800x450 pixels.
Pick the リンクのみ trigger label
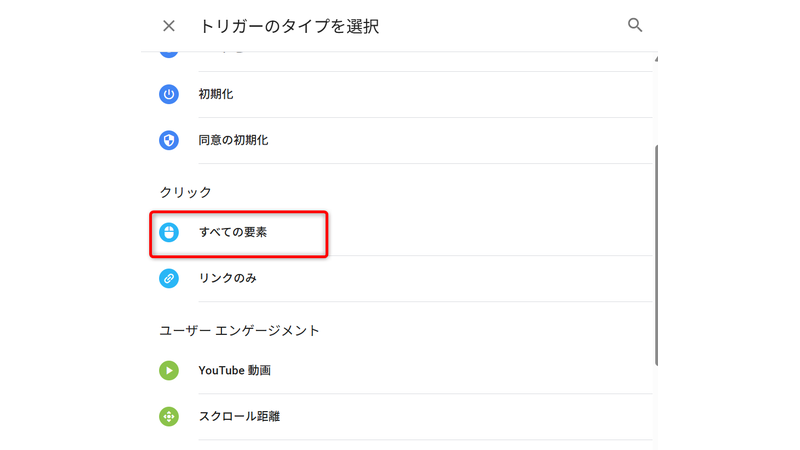click(227, 278)
